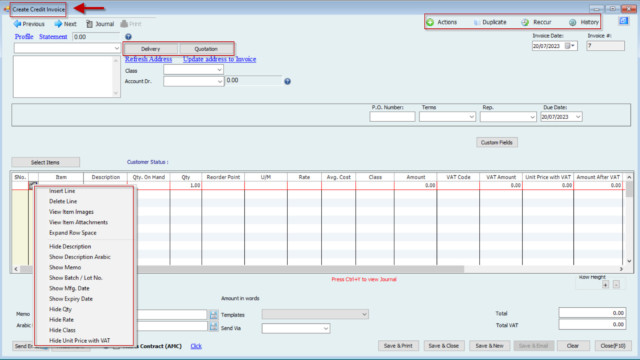
Task: Click the Close(F10) button
Action: tap(613, 346)
